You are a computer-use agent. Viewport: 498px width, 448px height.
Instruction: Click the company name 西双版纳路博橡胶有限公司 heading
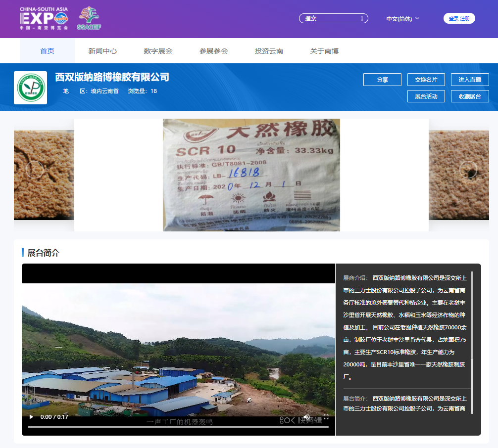click(x=112, y=77)
